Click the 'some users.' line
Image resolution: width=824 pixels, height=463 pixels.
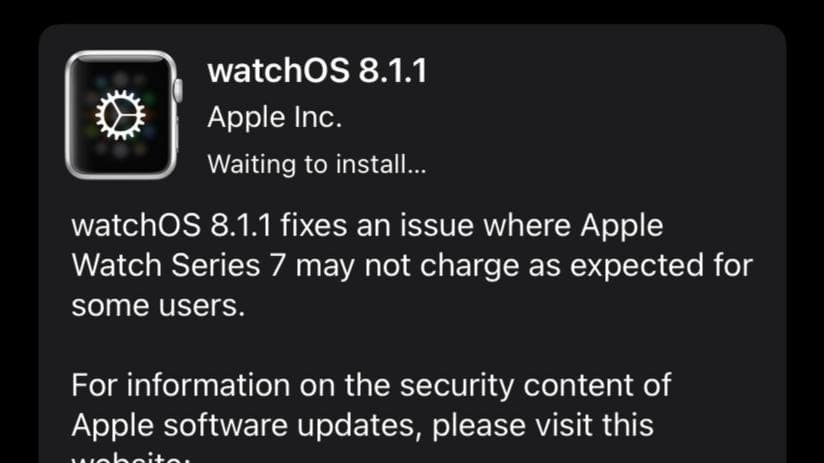pos(158,305)
